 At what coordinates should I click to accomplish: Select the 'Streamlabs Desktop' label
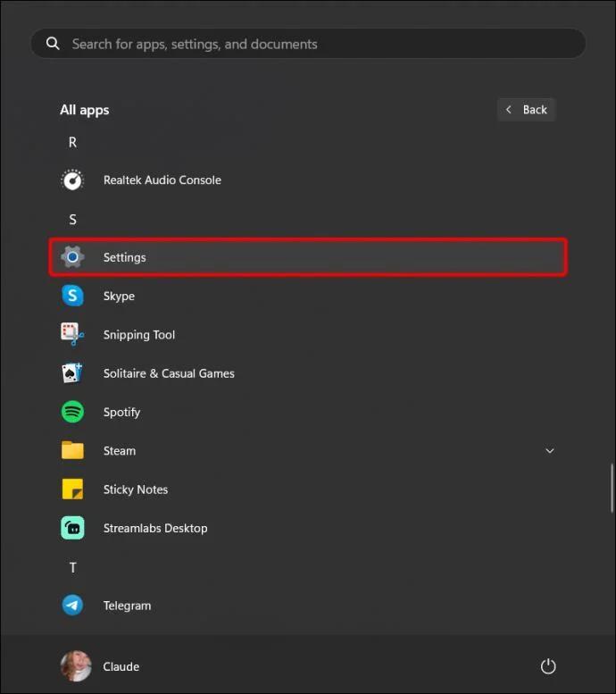(155, 528)
